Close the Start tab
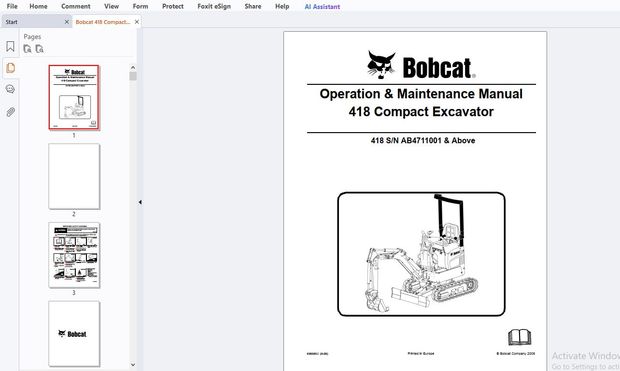Screen dimensions: 620x371 point(67,22)
